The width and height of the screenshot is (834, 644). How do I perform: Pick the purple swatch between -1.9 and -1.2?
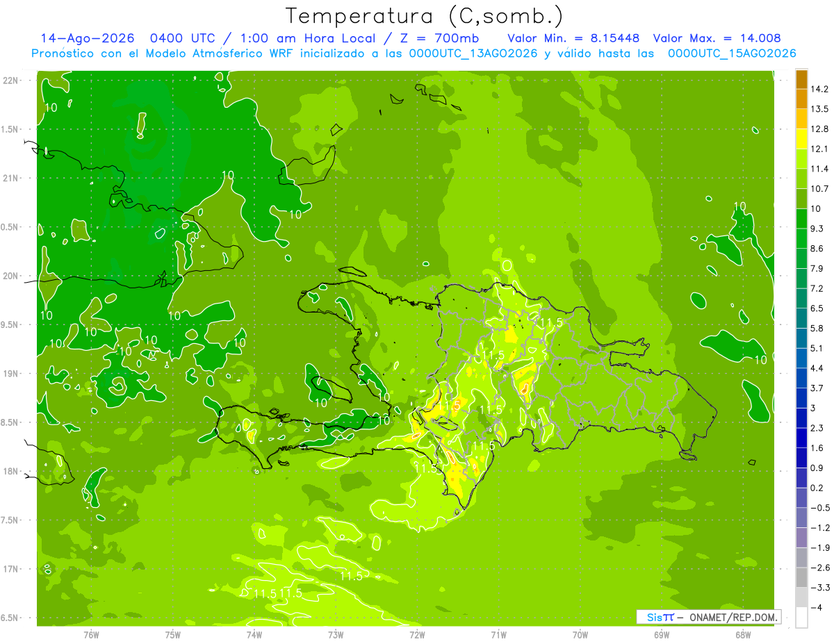click(x=801, y=538)
